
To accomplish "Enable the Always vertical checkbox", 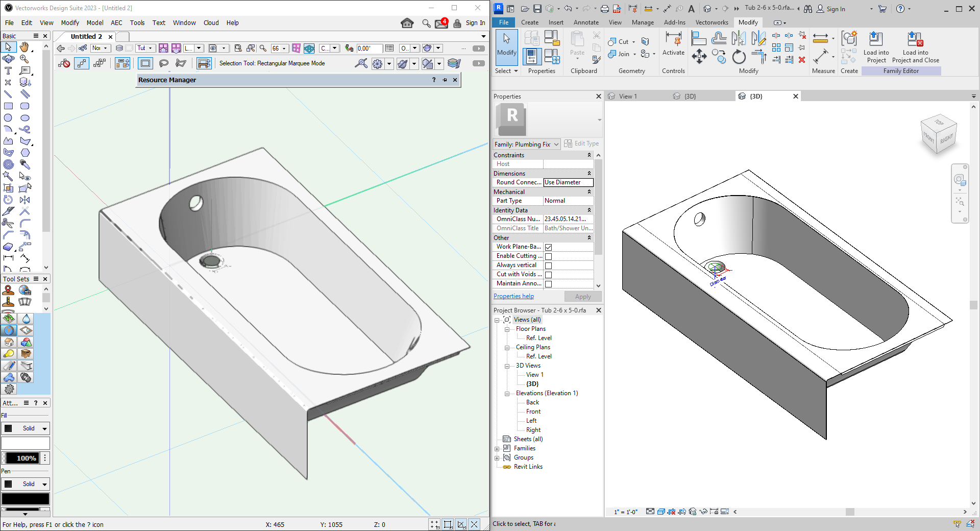I will (548, 265).
